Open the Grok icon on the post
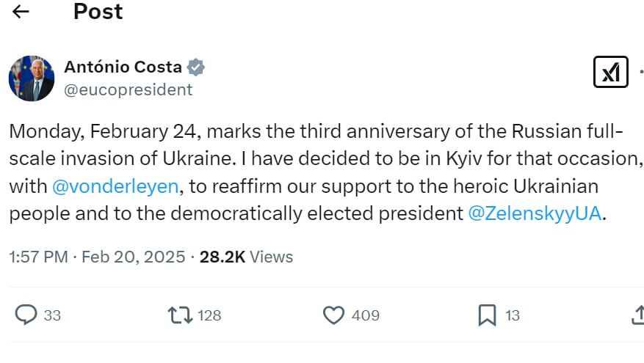 tap(610, 73)
